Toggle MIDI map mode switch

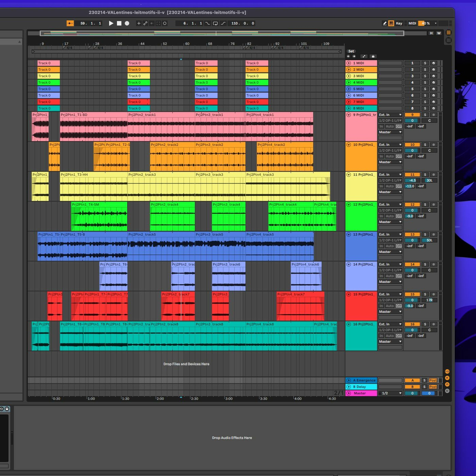click(412, 23)
